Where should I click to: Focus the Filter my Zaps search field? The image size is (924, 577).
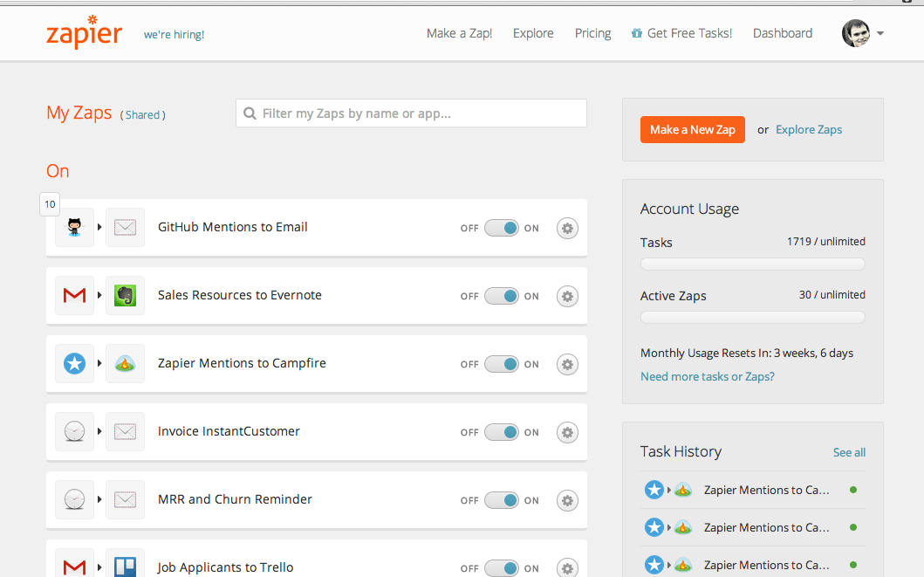[x=411, y=113]
